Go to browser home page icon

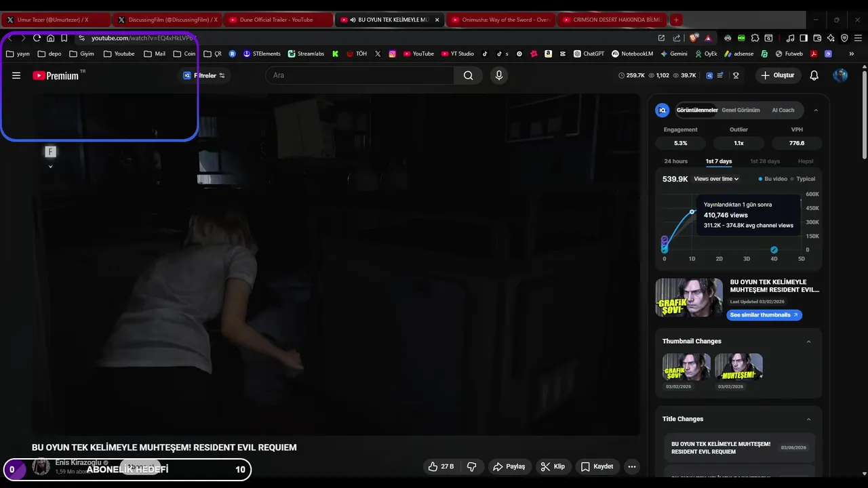pos(50,38)
